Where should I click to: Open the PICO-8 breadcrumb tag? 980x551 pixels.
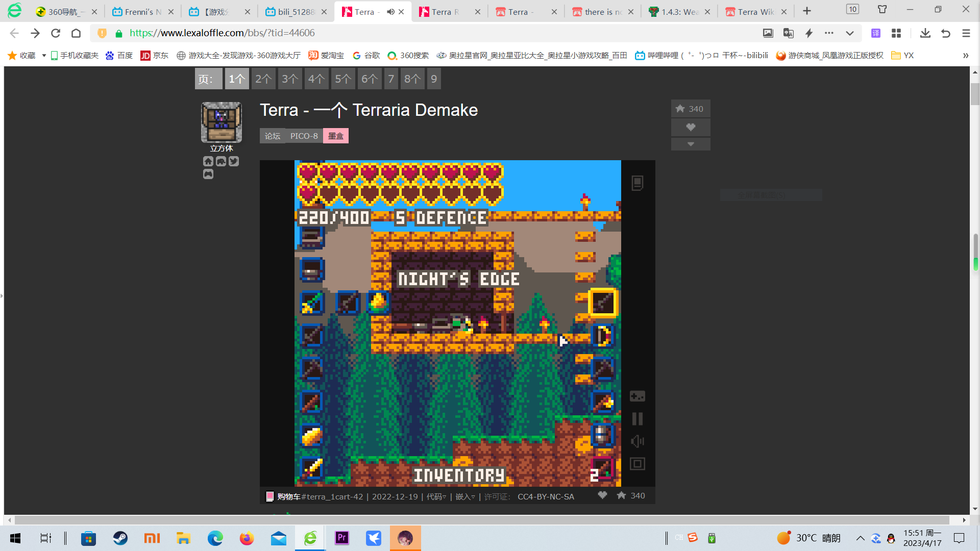(304, 136)
